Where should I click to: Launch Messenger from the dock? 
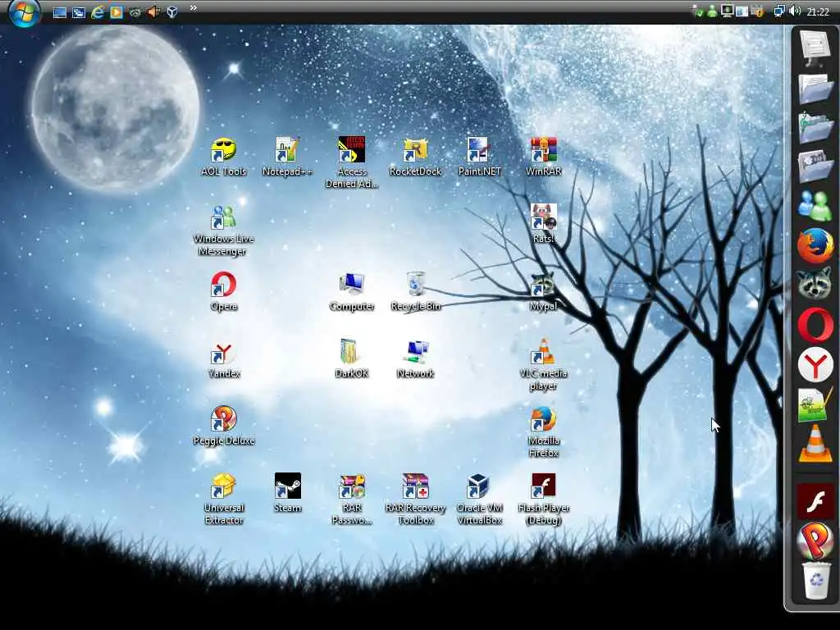point(815,206)
